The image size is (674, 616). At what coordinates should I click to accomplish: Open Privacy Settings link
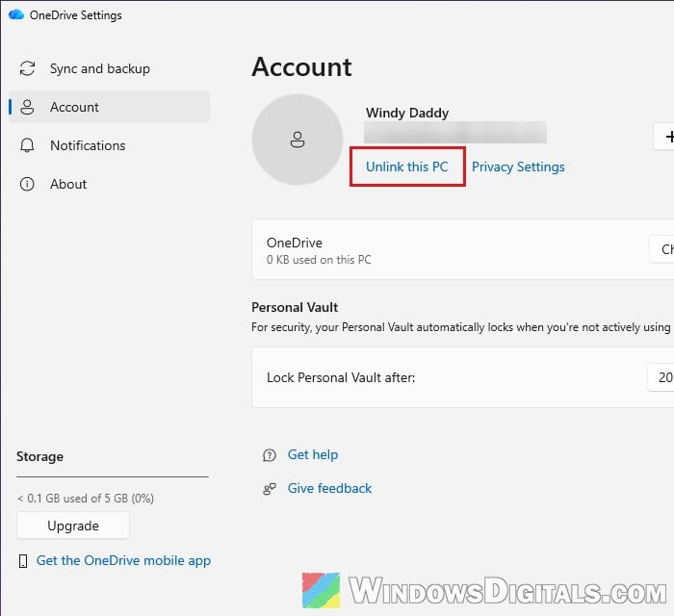pyautogui.click(x=518, y=167)
